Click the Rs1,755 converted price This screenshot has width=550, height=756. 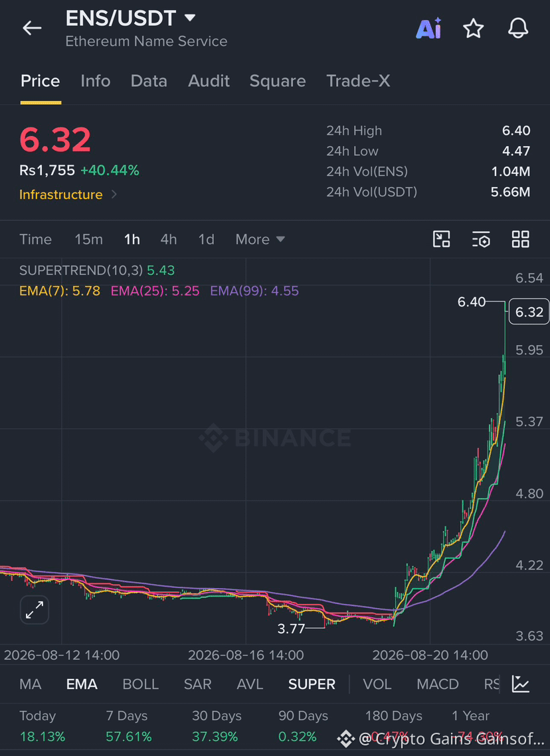pos(47,170)
